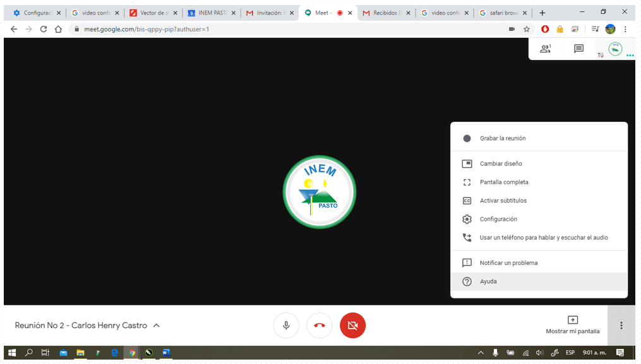Open Configuración from the menu
The height and width of the screenshot is (364, 641).
[x=539, y=219]
